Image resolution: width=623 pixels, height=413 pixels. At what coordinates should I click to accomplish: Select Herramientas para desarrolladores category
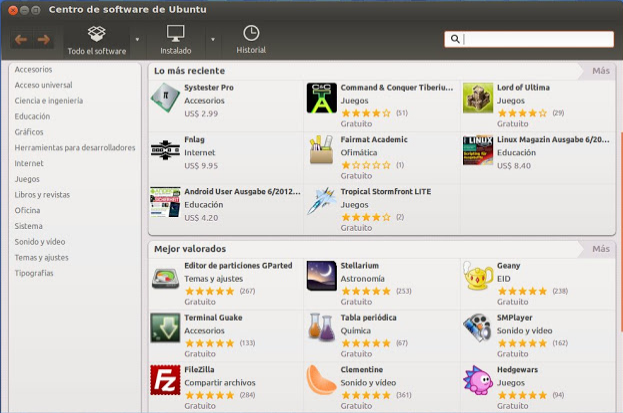[75, 147]
